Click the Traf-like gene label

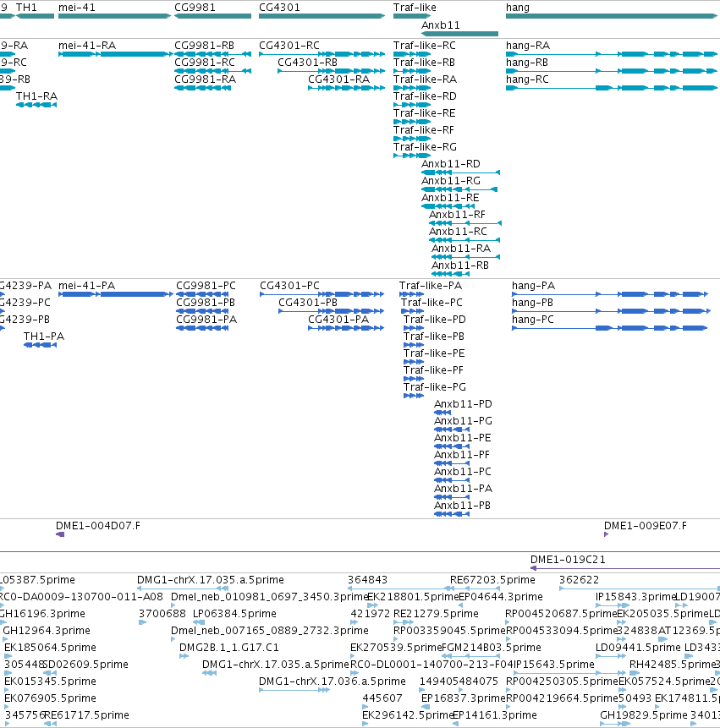[x=415, y=8]
